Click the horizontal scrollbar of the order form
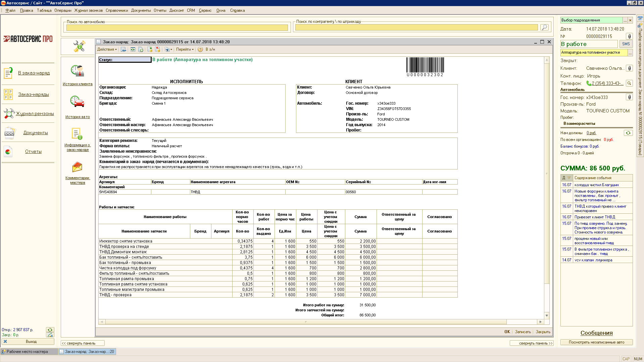 pos(305,322)
